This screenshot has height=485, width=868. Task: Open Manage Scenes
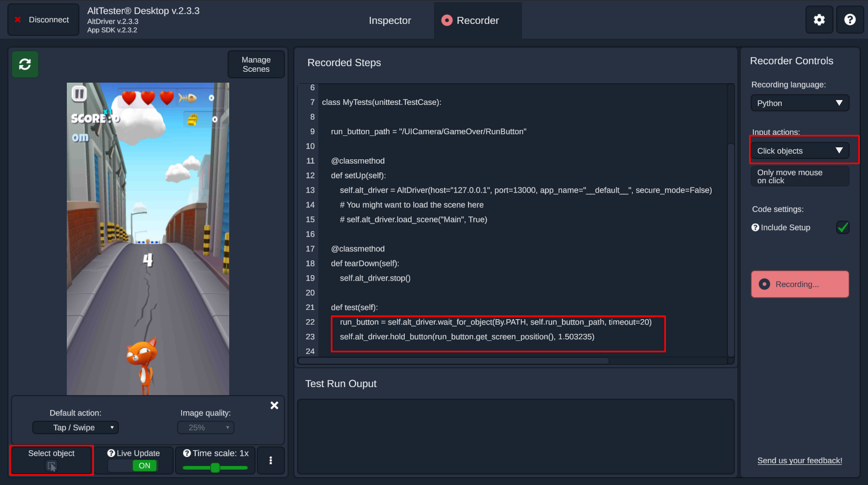256,64
